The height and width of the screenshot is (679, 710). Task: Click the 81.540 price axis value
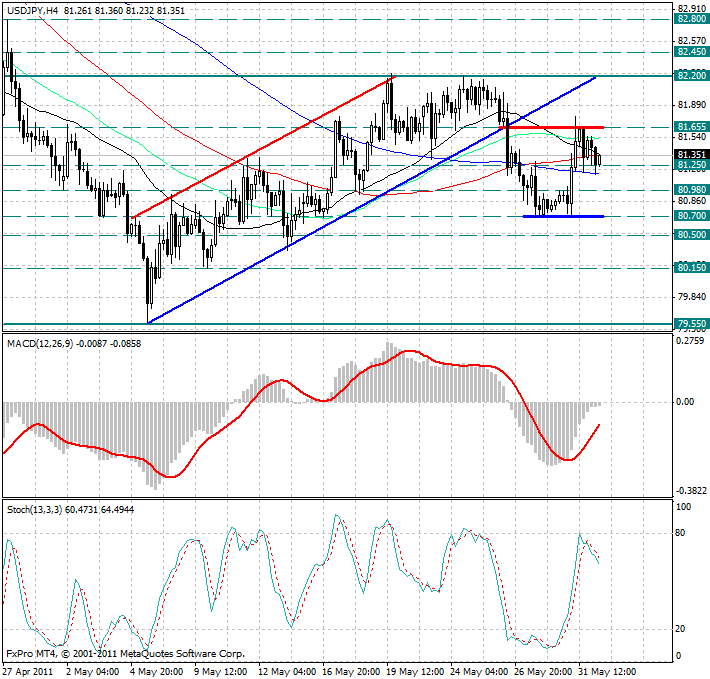[691, 137]
